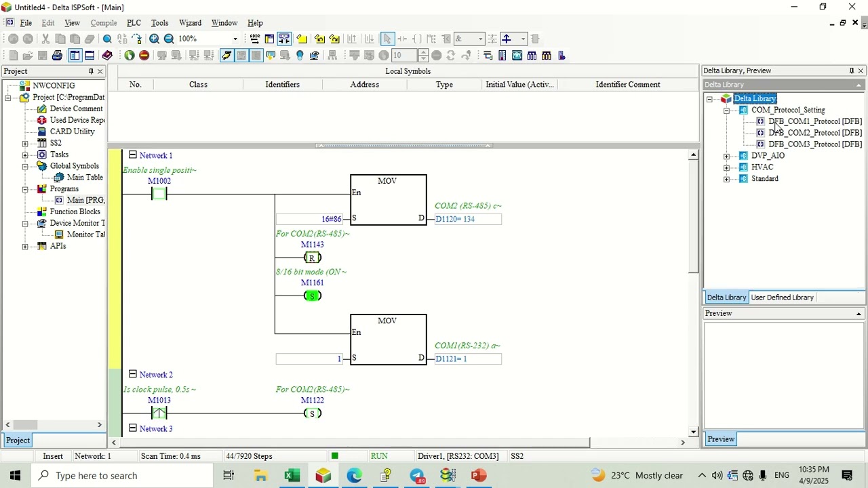The image size is (868, 488).
Task: Collapse Network 2
Action: (132, 373)
